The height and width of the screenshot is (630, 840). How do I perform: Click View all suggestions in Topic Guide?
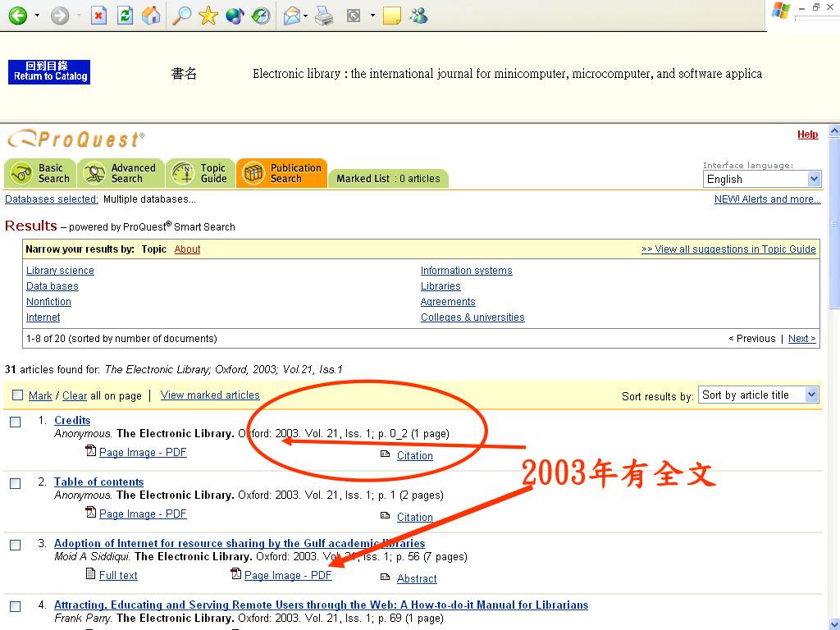coord(728,249)
